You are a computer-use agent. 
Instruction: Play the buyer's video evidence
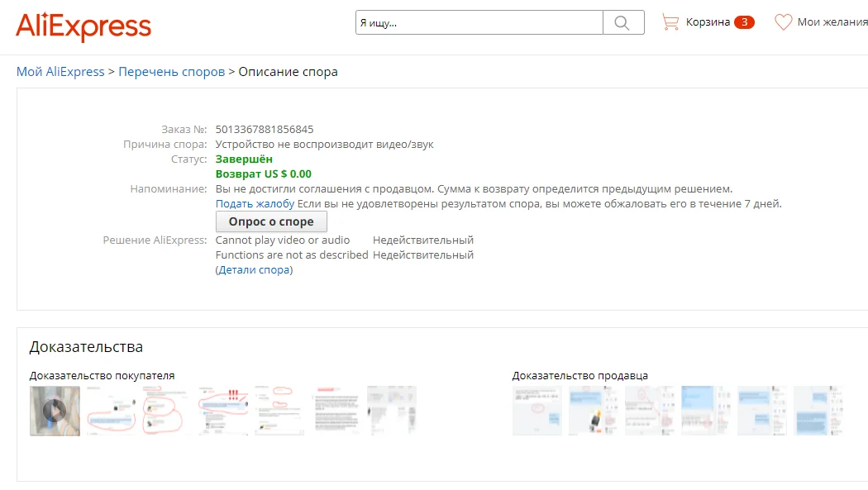tap(55, 411)
